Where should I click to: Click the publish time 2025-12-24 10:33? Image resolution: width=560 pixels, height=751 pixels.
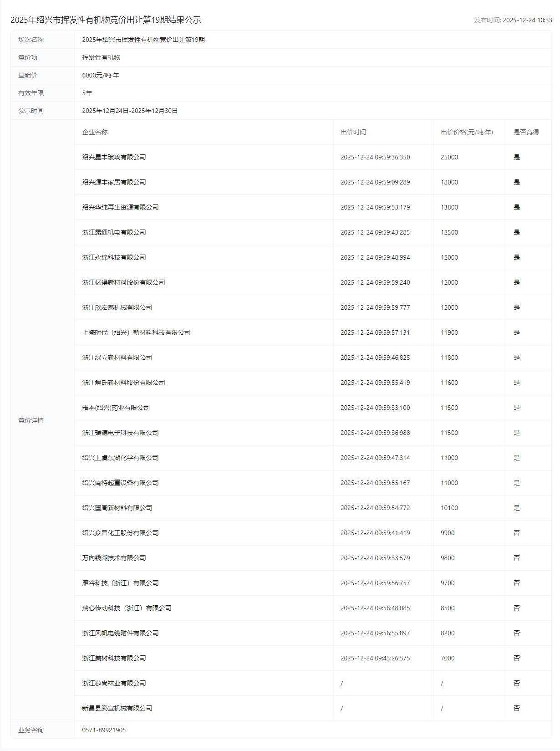pos(527,20)
